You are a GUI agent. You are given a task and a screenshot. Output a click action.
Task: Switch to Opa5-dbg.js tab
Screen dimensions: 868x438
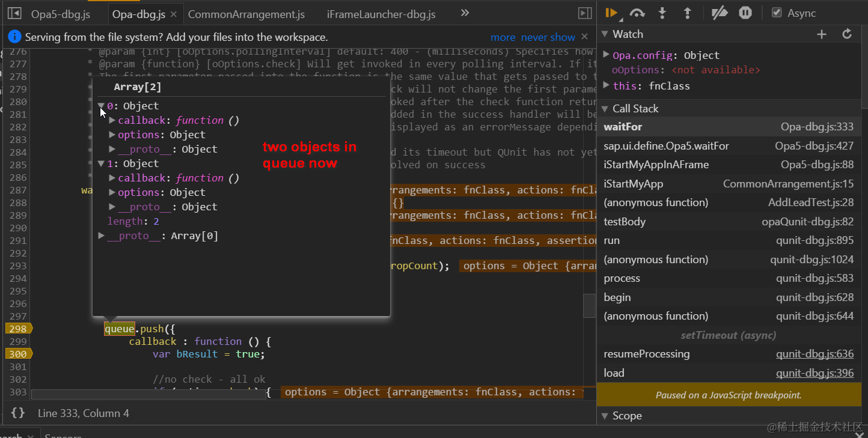(61, 14)
